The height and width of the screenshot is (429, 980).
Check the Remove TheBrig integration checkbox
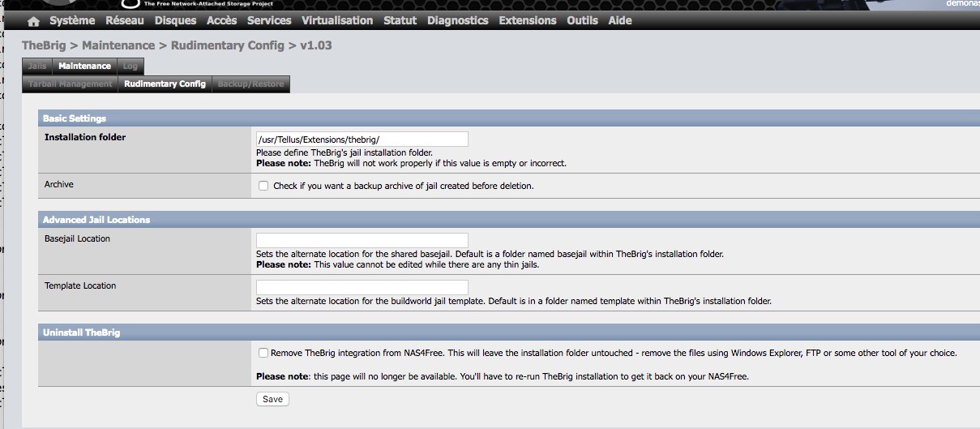(x=263, y=353)
